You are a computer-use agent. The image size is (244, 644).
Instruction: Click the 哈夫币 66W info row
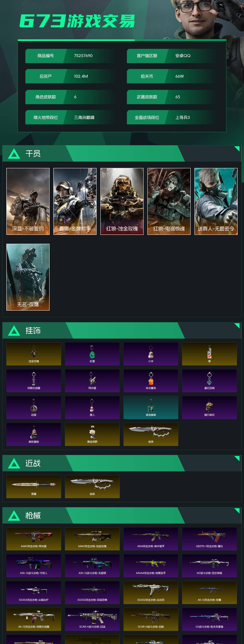[x=172, y=76]
